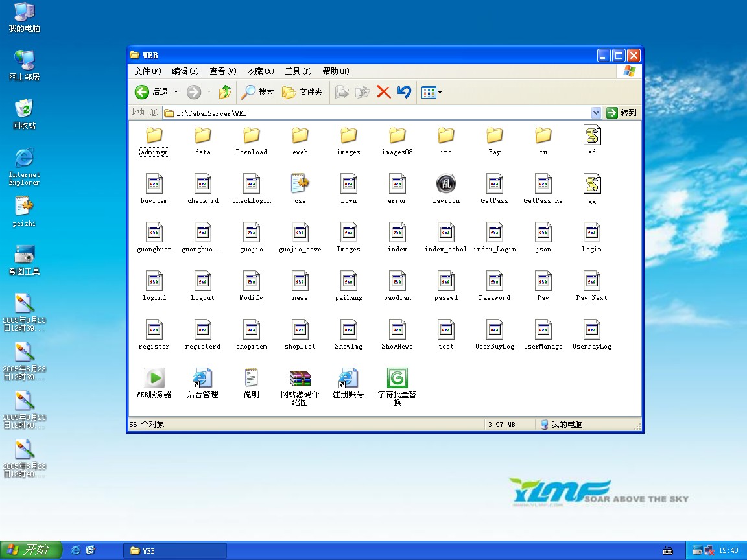Click the address field showing D:\CabalServer\WEB
The width and height of the screenshot is (747, 560).
[376, 113]
